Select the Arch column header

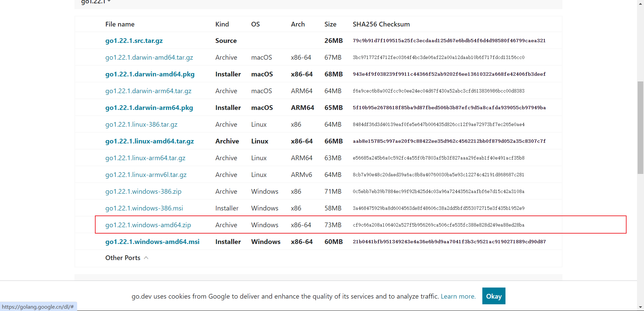point(298,24)
